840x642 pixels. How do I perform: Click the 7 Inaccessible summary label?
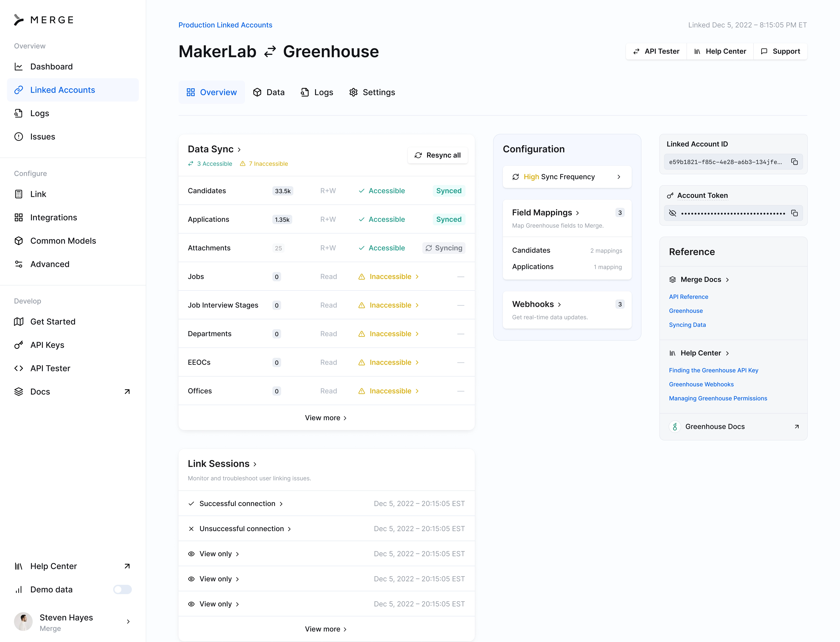[x=264, y=164]
